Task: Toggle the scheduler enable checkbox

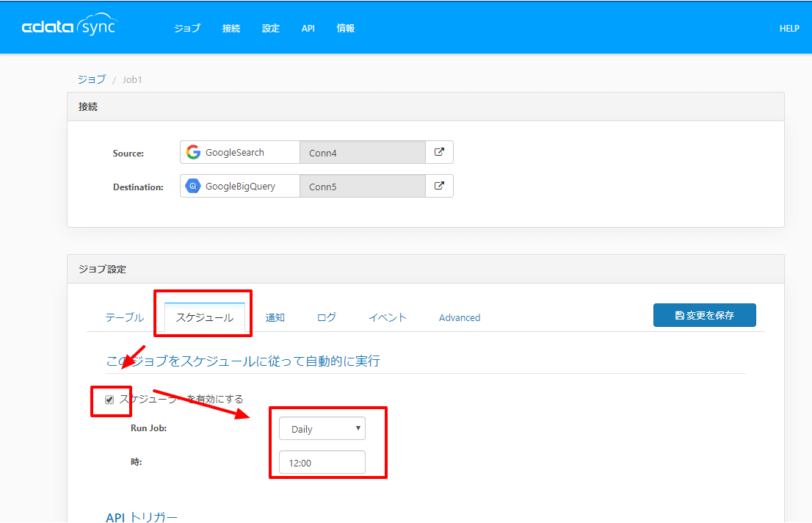Action: (x=109, y=400)
